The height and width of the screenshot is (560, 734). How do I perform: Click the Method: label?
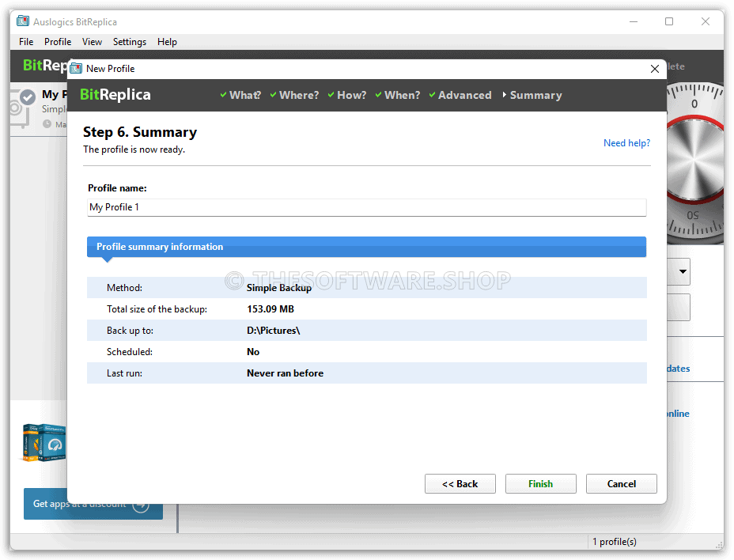124,288
